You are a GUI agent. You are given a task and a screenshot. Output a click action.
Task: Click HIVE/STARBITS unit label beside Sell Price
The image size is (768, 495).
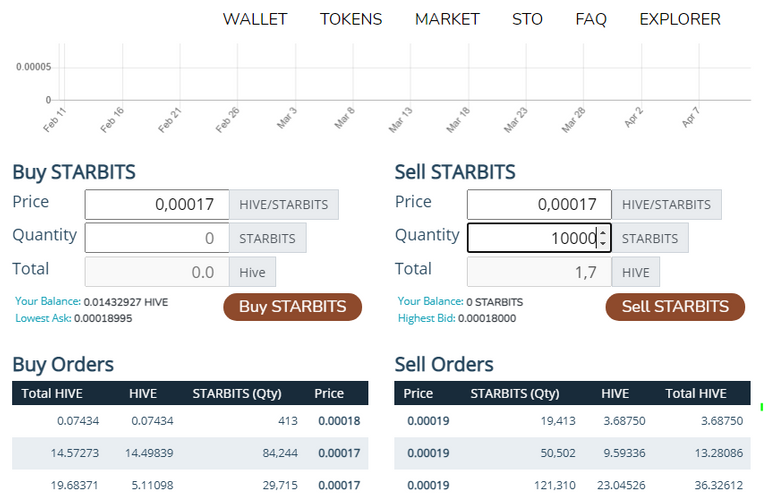coord(666,204)
